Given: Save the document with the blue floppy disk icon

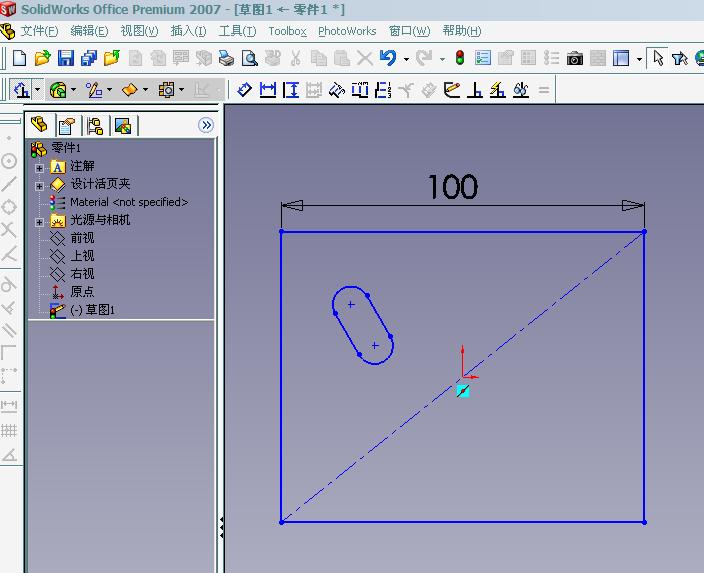Looking at the screenshot, I should [x=66, y=58].
